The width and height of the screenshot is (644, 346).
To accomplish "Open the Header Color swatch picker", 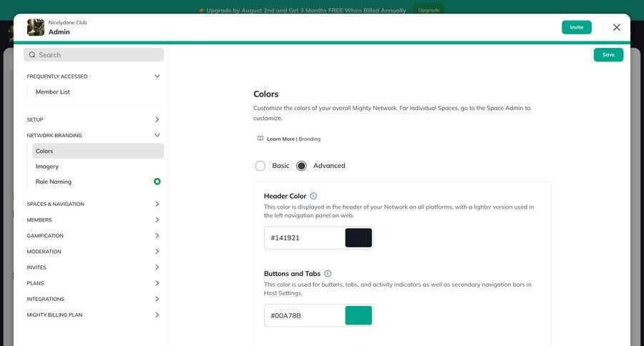I will (358, 238).
